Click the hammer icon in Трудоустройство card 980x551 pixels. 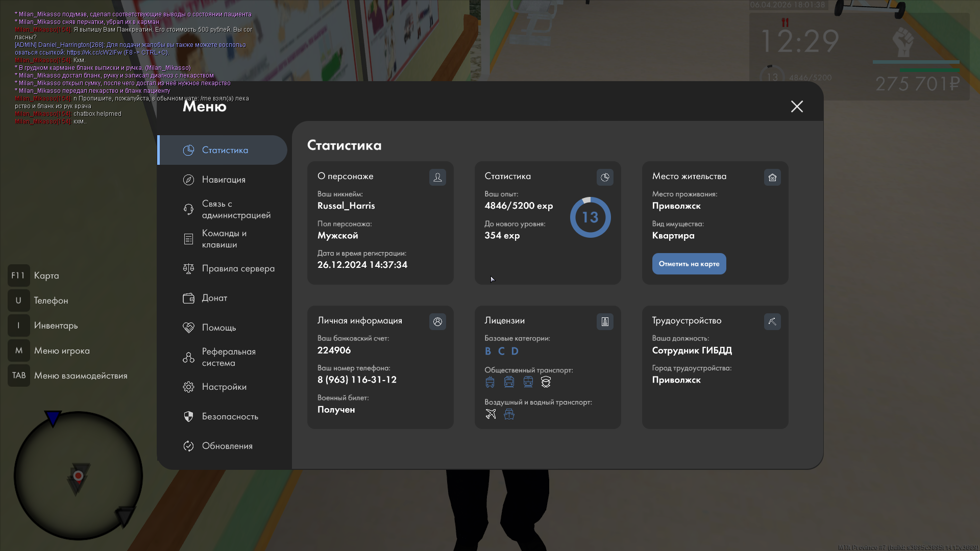pyautogui.click(x=772, y=321)
